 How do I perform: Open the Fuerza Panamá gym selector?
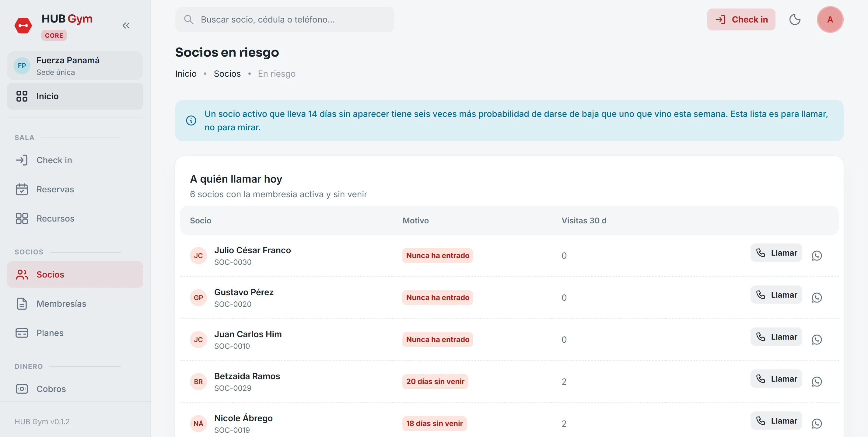75,66
